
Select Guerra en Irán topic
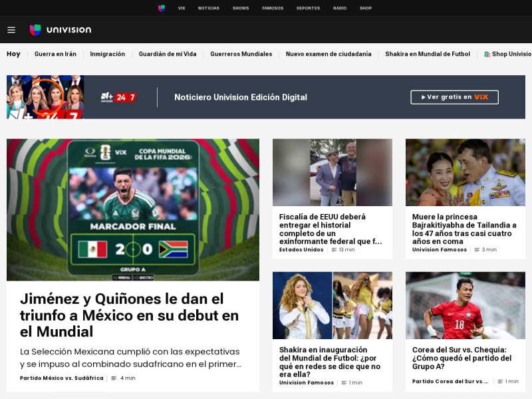point(55,54)
